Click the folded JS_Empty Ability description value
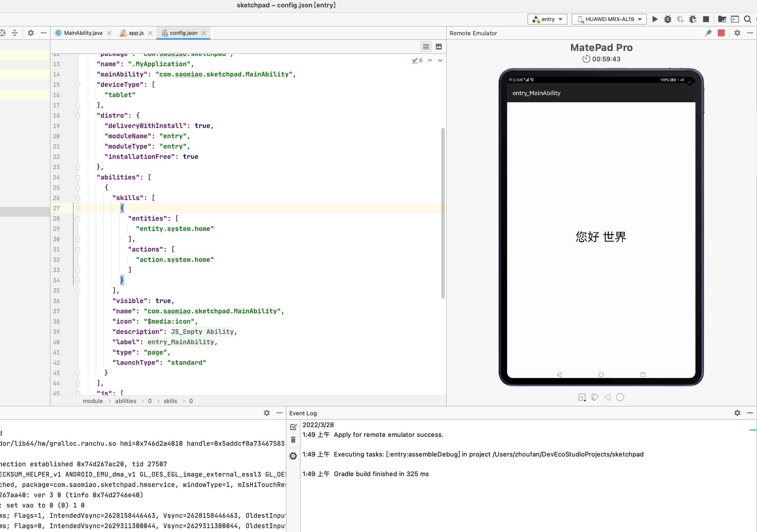The image size is (757, 532). point(202,332)
